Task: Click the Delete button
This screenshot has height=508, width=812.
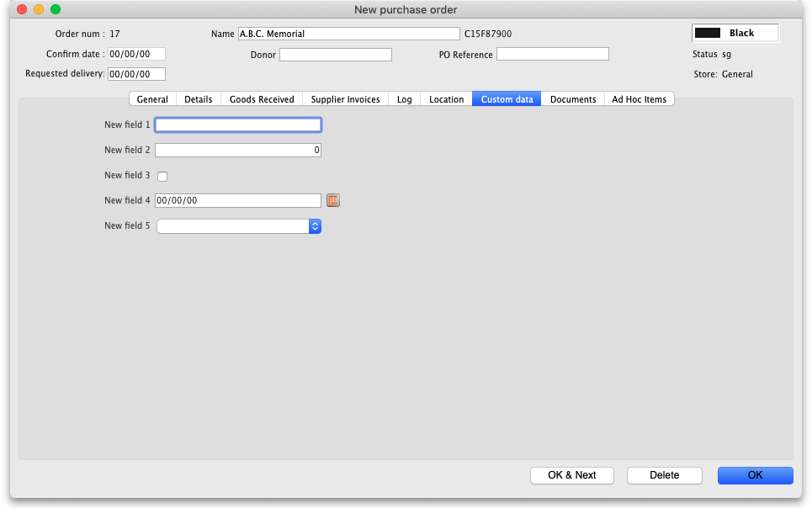Action: click(x=664, y=475)
